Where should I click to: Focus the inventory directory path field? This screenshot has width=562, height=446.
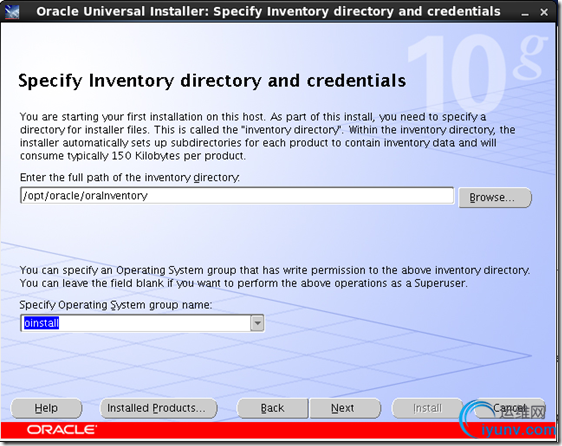pos(237,196)
